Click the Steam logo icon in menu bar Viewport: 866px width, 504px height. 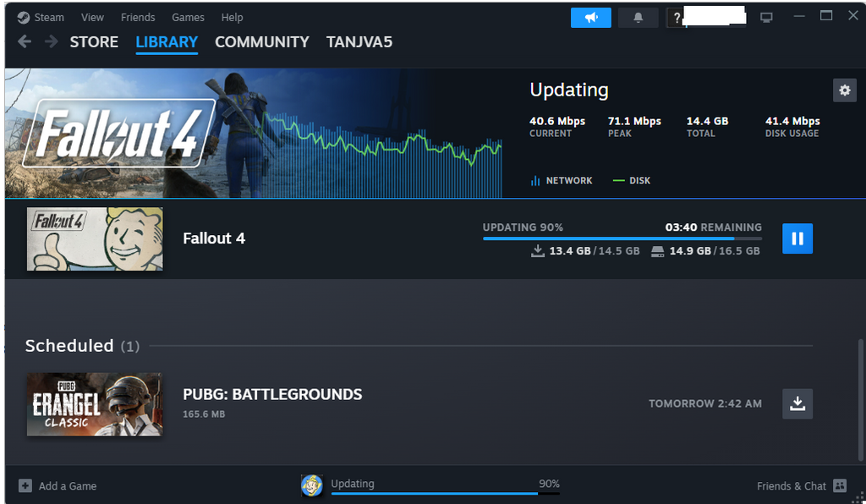coord(23,18)
